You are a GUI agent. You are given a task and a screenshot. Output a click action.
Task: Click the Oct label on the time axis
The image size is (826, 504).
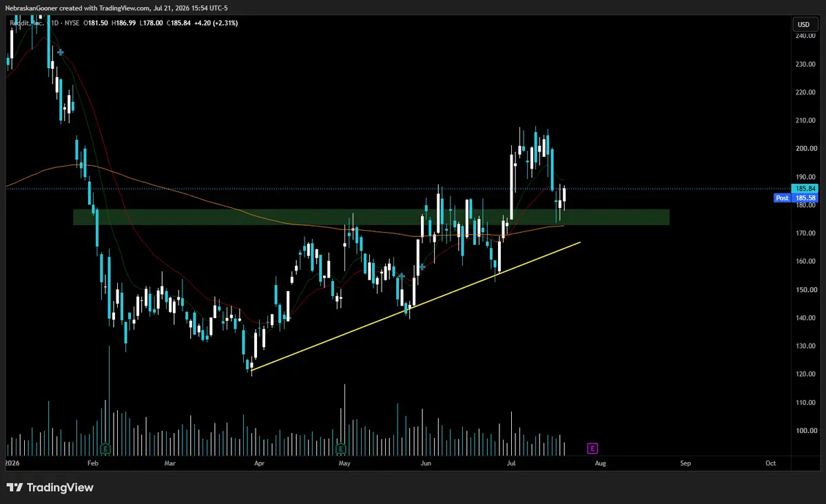point(771,463)
